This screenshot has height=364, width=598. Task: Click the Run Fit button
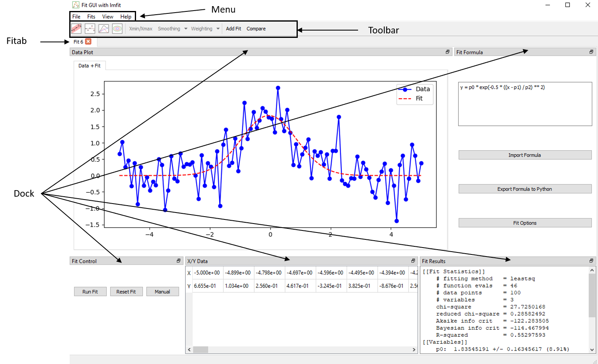click(x=90, y=292)
